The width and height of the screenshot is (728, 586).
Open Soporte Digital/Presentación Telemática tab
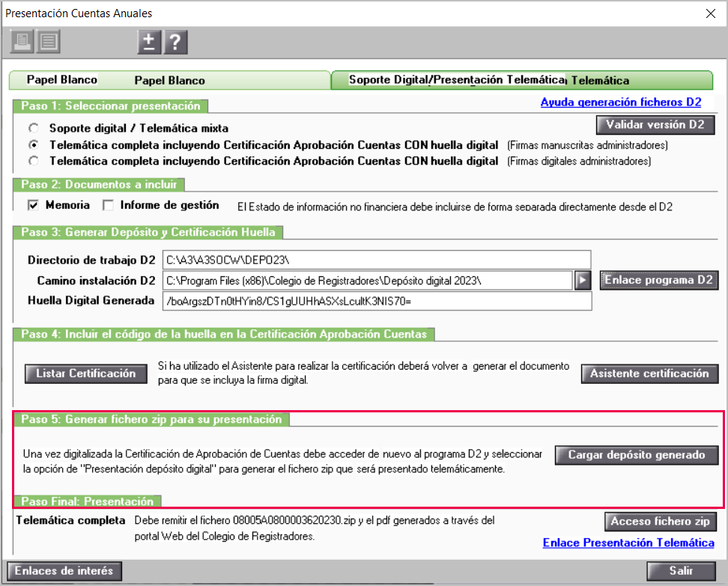coord(521,80)
